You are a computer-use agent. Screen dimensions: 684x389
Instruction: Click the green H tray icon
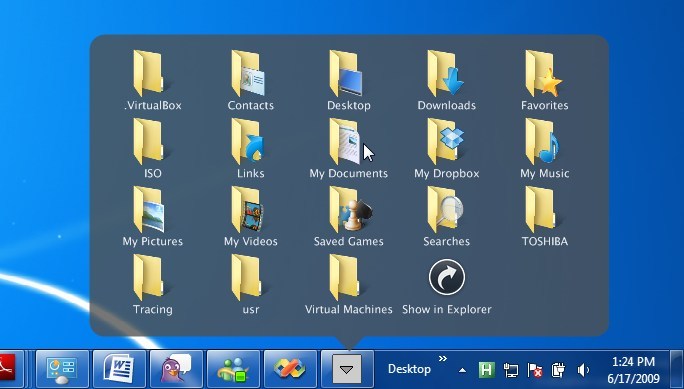tap(486, 370)
